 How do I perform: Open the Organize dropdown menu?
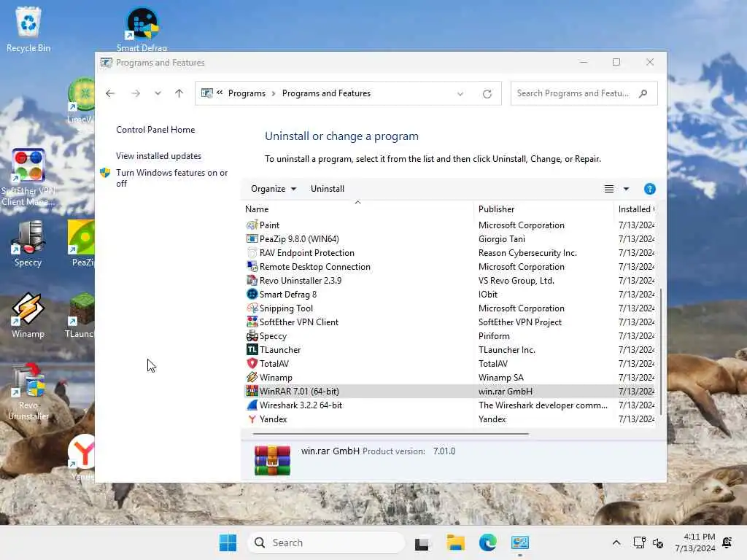click(x=274, y=189)
